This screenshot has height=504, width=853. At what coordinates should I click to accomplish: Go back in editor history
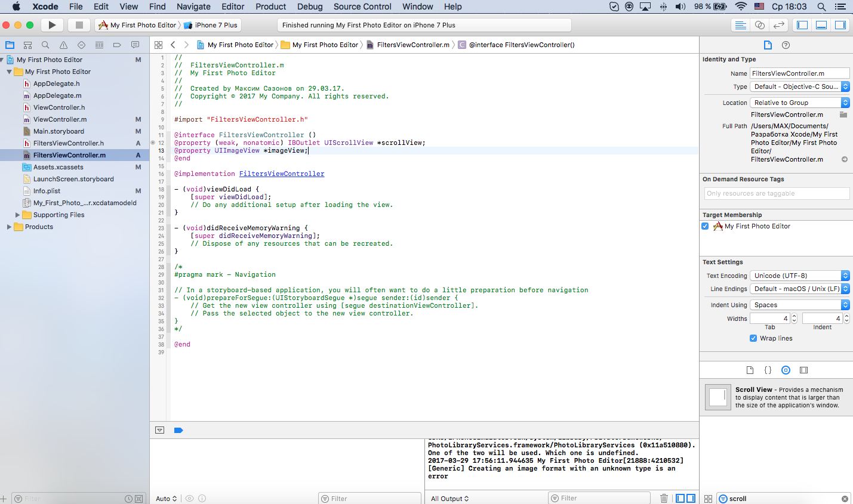(173, 45)
